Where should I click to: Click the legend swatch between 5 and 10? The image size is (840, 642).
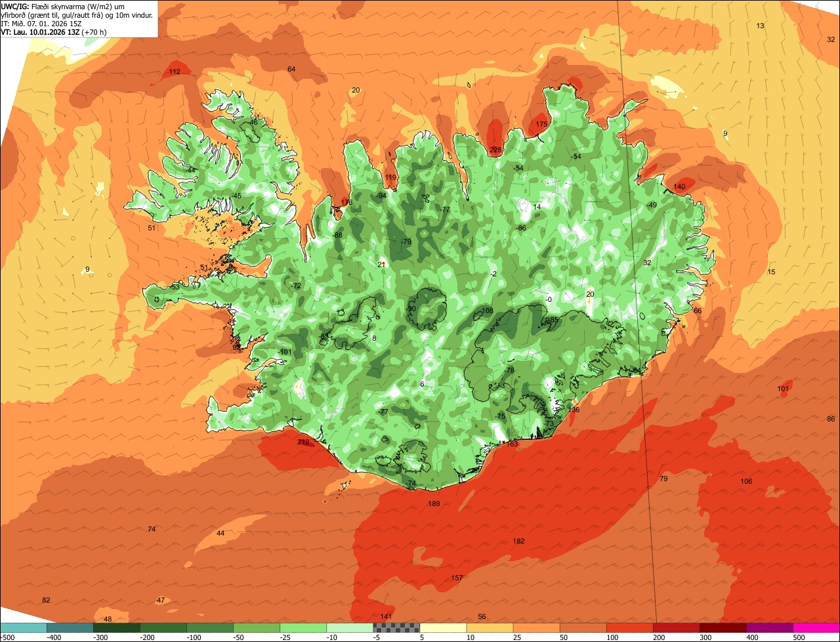[x=443, y=628]
